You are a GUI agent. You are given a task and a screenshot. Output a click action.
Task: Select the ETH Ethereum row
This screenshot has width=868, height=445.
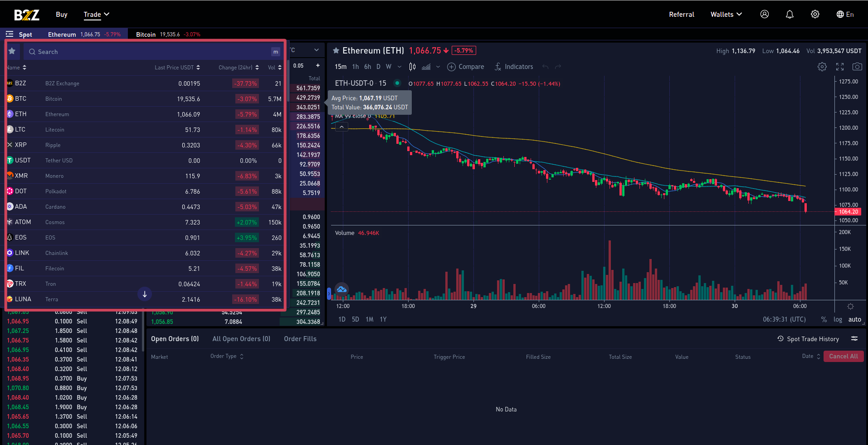145,114
